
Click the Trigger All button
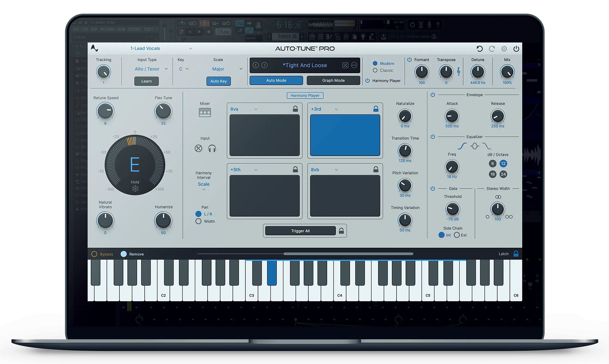click(x=300, y=231)
